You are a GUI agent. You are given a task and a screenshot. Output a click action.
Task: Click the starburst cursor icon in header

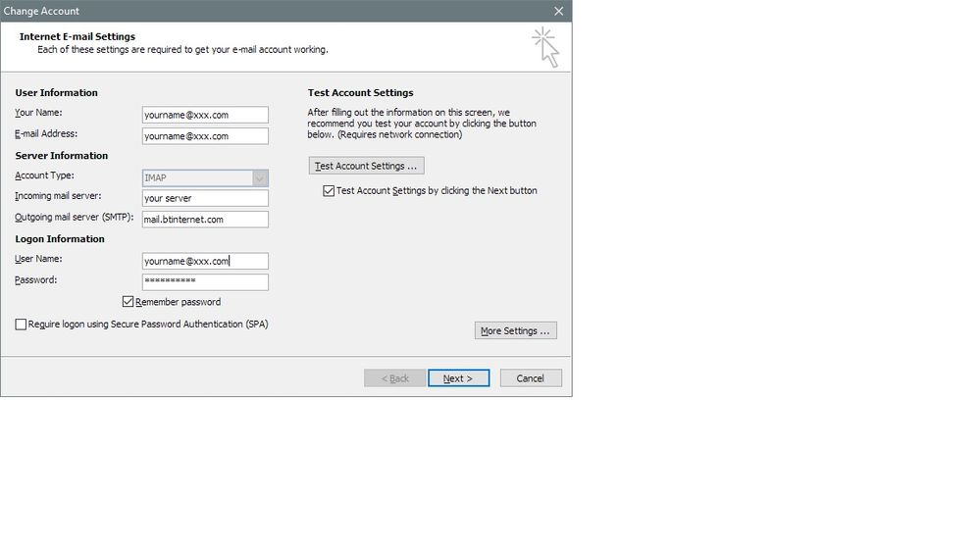[x=545, y=46]
